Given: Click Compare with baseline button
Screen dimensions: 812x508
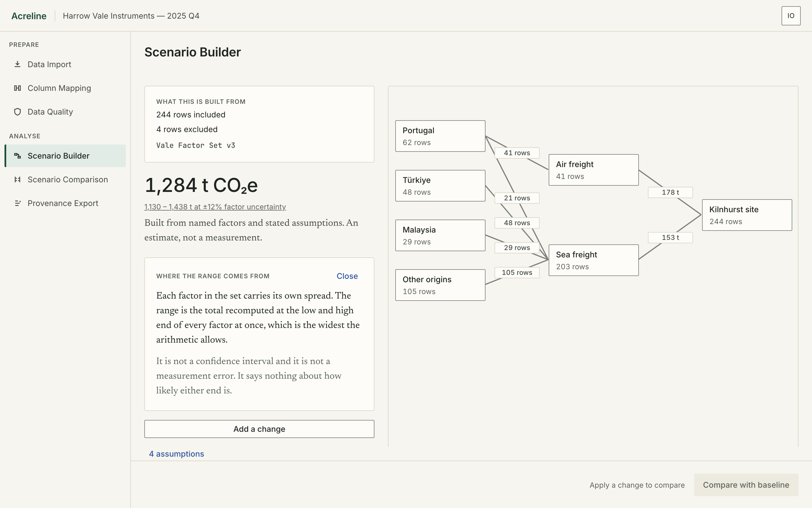Looking at the screenshot, I should pos(746,485).
